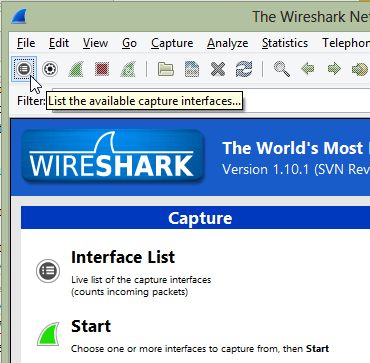Screen dimensions: 370x363
Task: Click the 'Filter:' label
Action: point(31,101)
